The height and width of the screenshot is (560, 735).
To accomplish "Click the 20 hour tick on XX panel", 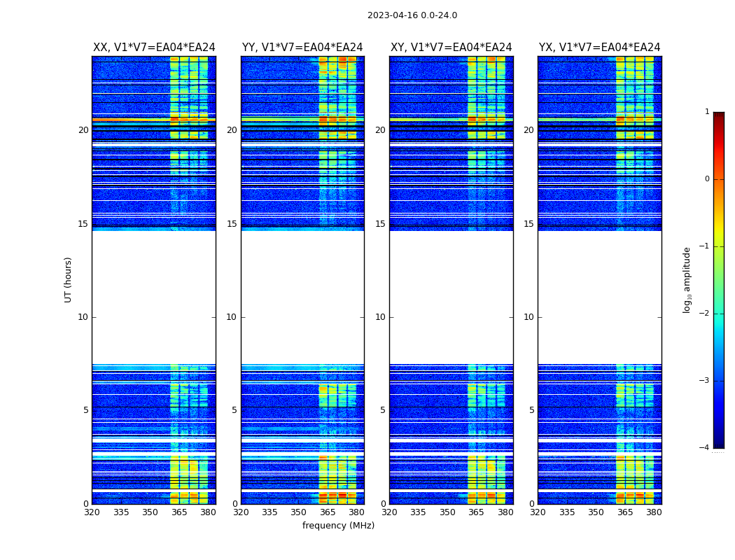I will 83,130.
